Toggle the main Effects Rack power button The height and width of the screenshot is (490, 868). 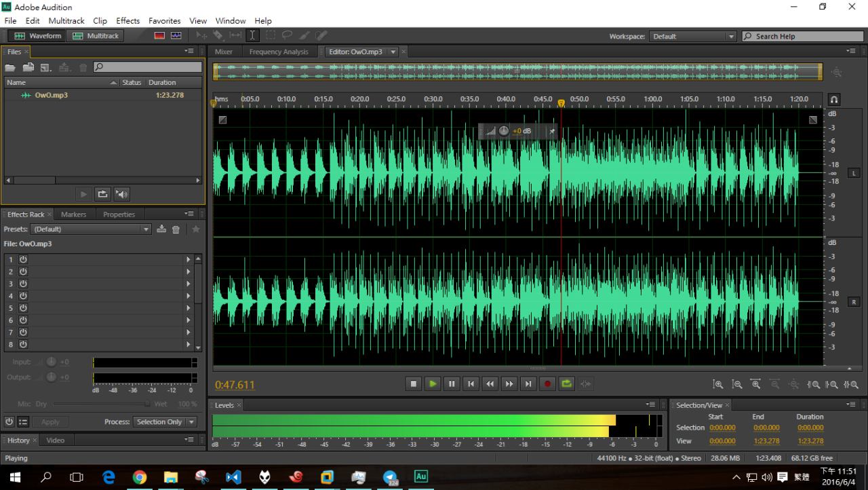[9, 421]
